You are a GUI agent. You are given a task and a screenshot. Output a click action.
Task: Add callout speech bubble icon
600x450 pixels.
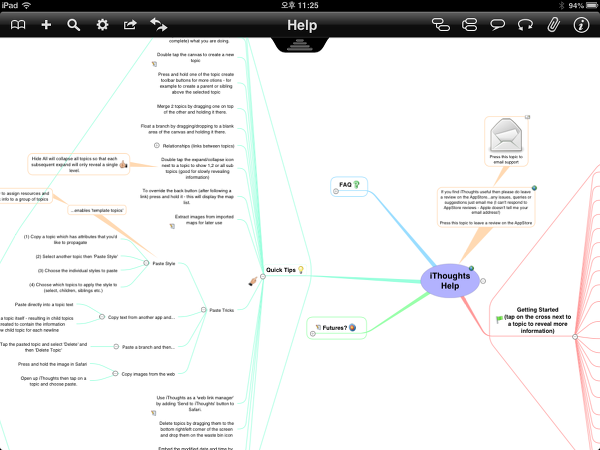pos(497,25)
